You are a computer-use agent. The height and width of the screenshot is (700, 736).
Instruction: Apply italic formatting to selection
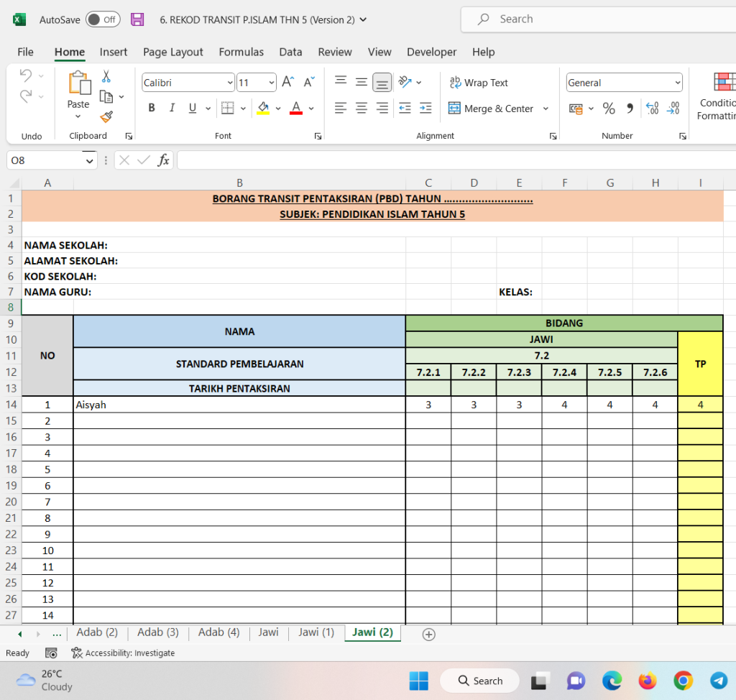(x=172, y=109)
